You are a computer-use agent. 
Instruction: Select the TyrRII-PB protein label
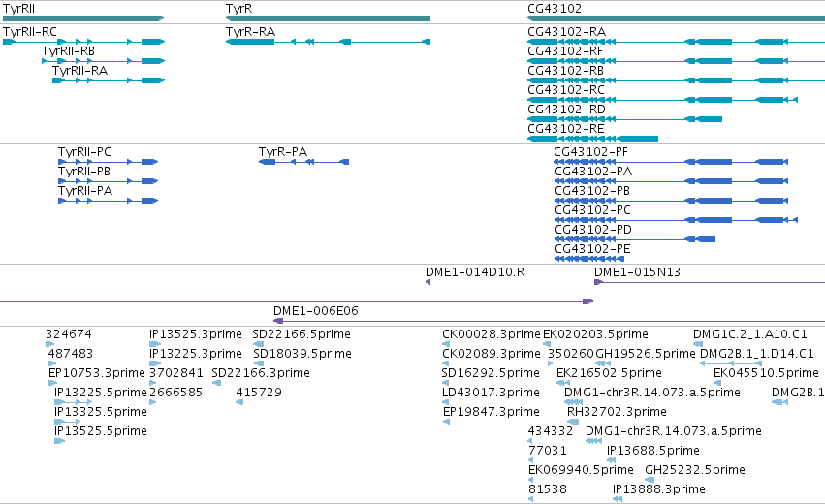coord(84,172)
